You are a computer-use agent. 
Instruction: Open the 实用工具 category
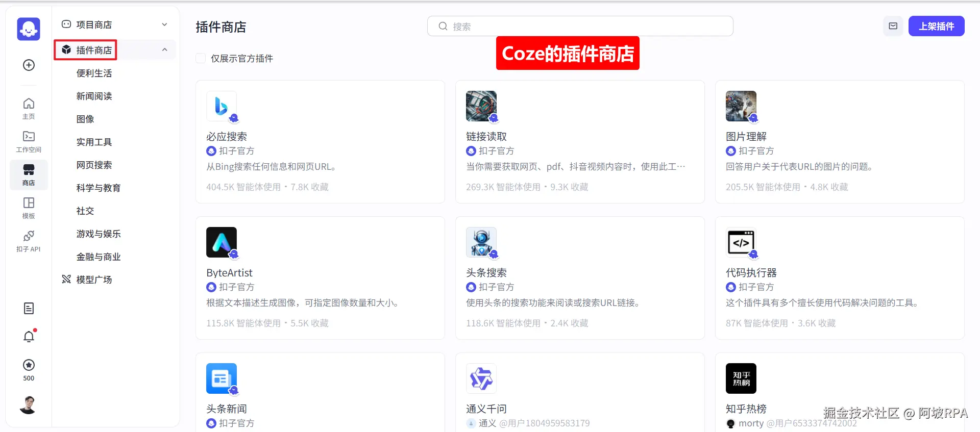coord(94,142)
